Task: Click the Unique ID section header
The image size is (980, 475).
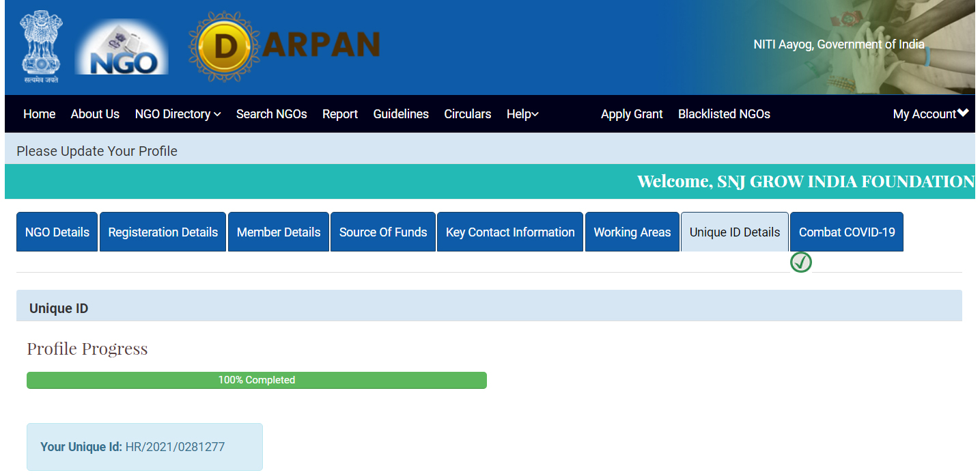Action: (x=489, y=306)
